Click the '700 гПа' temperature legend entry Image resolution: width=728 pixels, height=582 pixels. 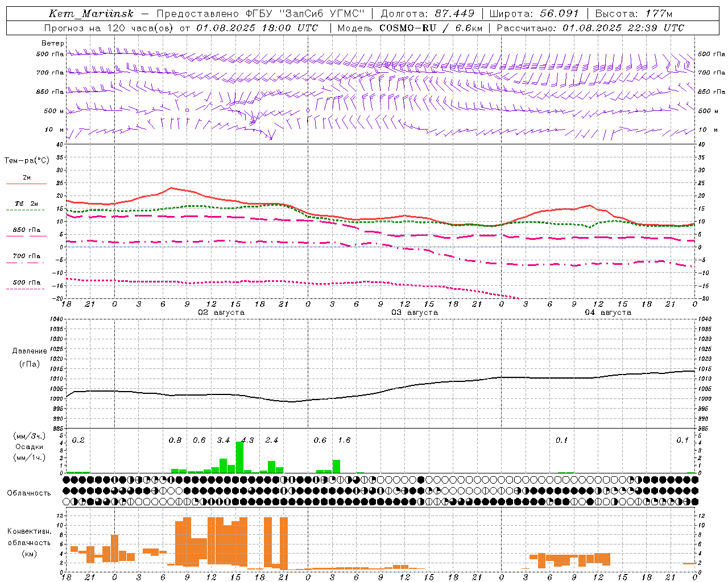click(x=26, y=256)
